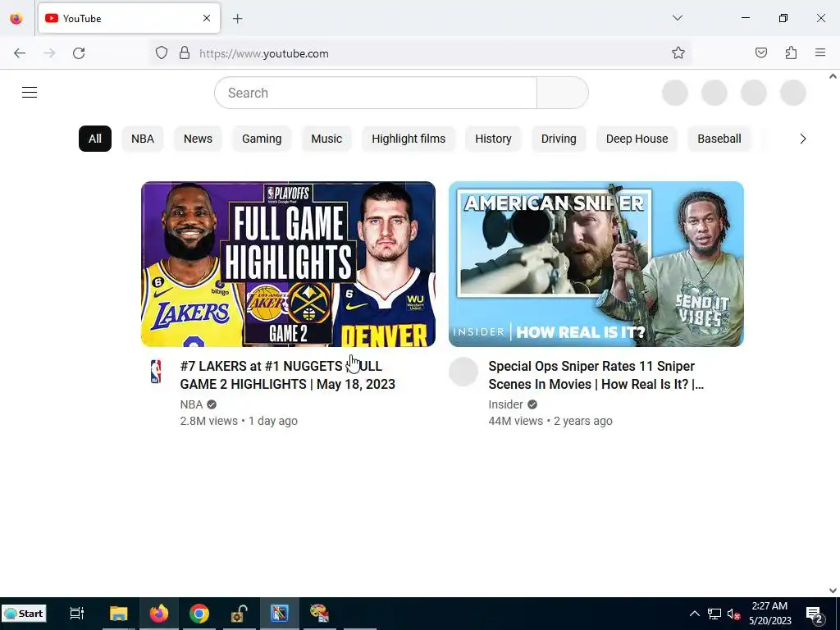Click the last placeholder circle top right
The height and width of the screenshot is (630, 840).
[x=793, y=93]
